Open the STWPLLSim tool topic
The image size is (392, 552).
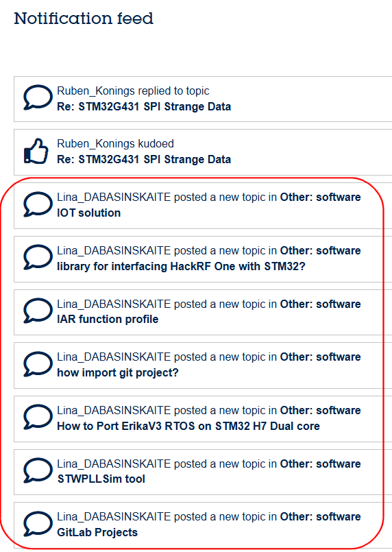(x=101, y=479)
